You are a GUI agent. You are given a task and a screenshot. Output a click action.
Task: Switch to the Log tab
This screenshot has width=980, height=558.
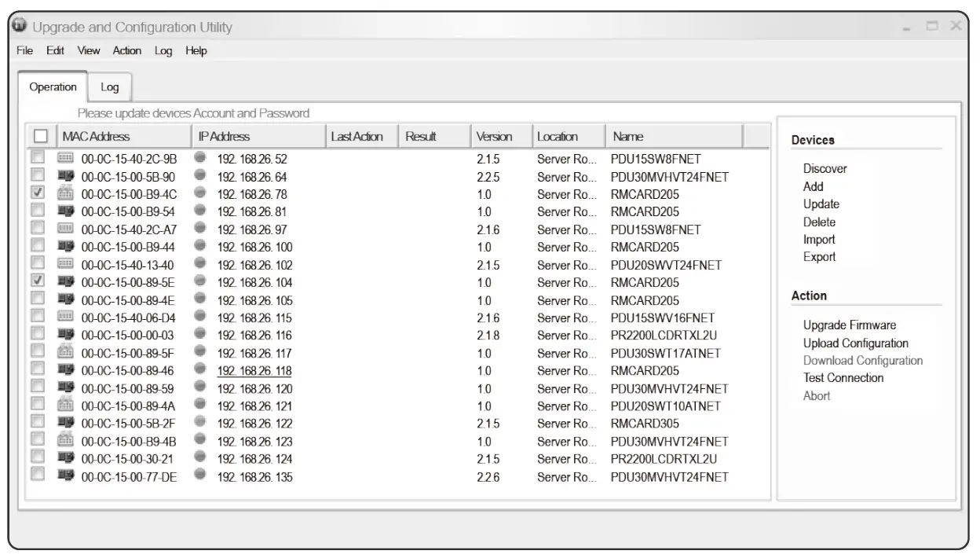pyautogui.click(x=109, y=87)
